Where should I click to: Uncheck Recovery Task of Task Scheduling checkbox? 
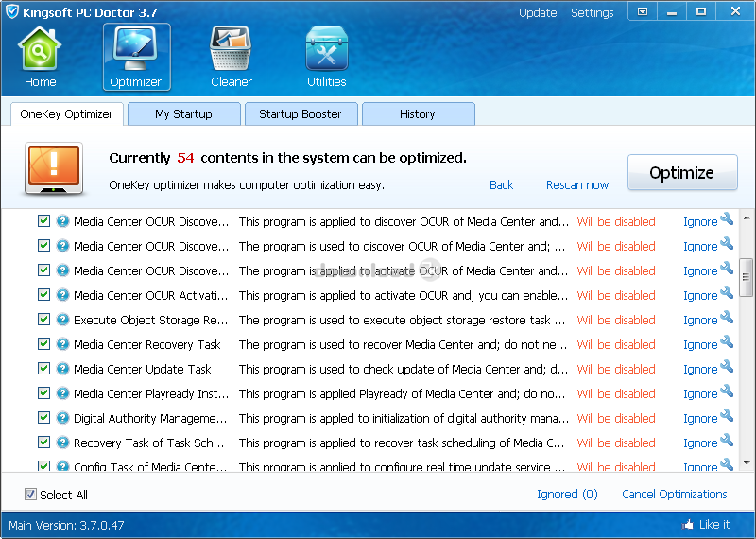43,443
